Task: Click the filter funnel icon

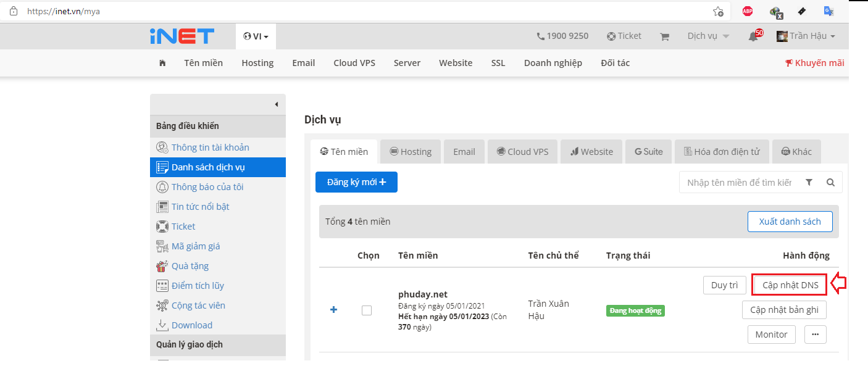Action: click(809, 183)
